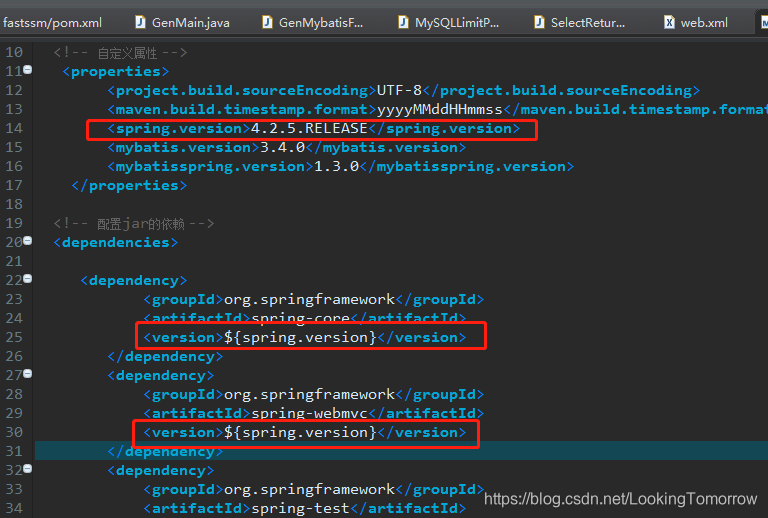Click the 配置jar的依赖 comment on line 19
Screen dimensions: 768x518
coord(134,224)
